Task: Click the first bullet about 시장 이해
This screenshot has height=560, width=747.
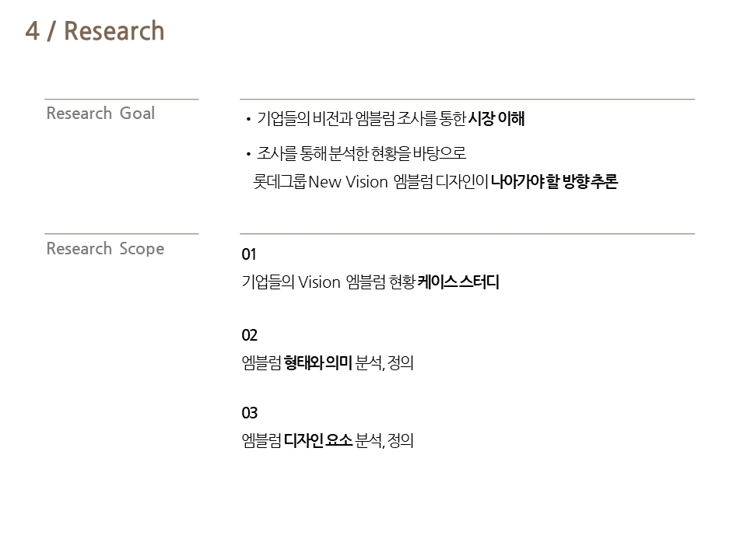Action: [x=385, y=118]
